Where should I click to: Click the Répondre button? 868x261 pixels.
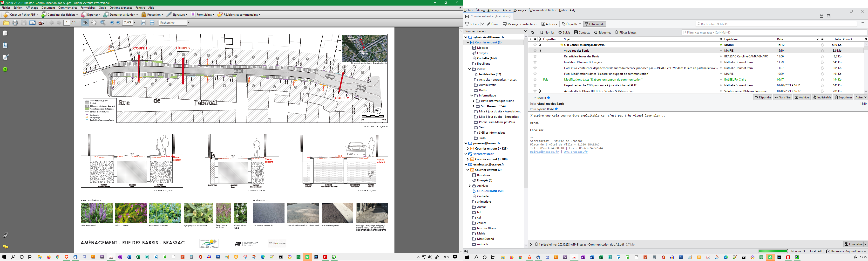pyautogui.click(x=763, y=97)
